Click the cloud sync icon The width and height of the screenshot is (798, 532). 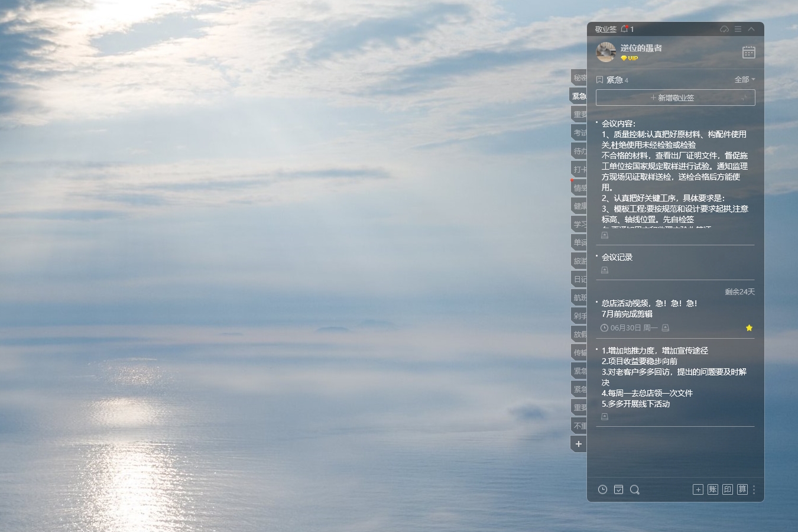click(724, 29)
